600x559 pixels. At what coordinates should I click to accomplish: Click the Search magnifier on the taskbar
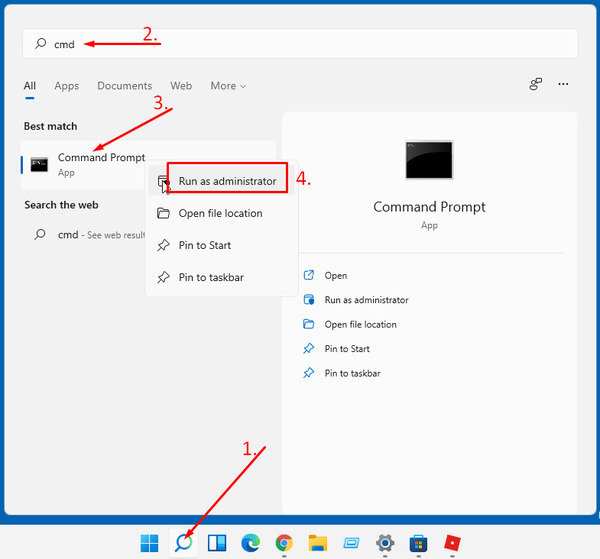tap(183, 543)
